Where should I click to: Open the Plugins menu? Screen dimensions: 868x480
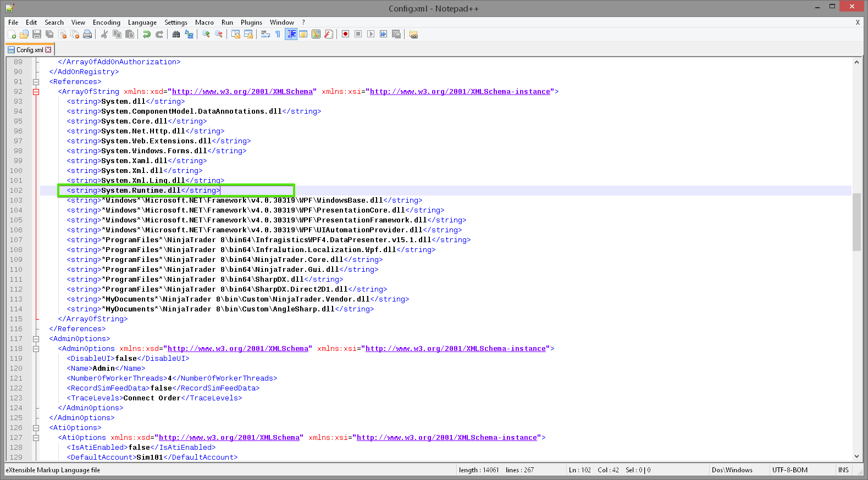coord(251,23)
